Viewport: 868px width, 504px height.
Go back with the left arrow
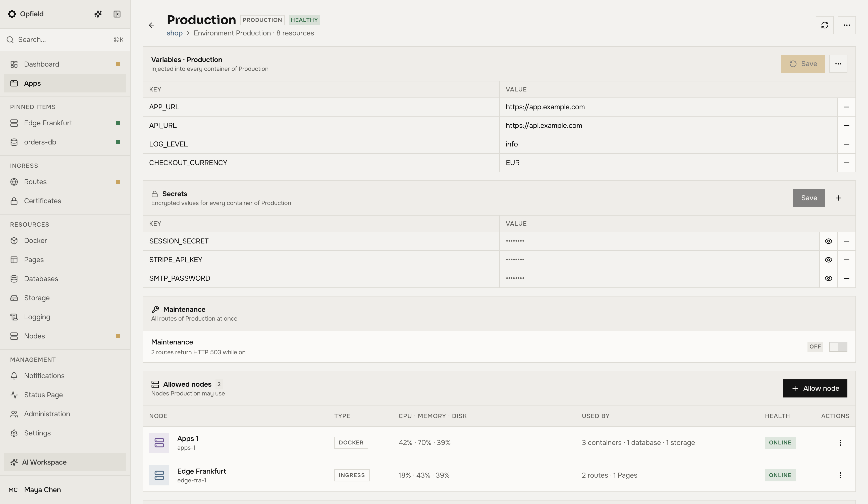click(151, 25)
